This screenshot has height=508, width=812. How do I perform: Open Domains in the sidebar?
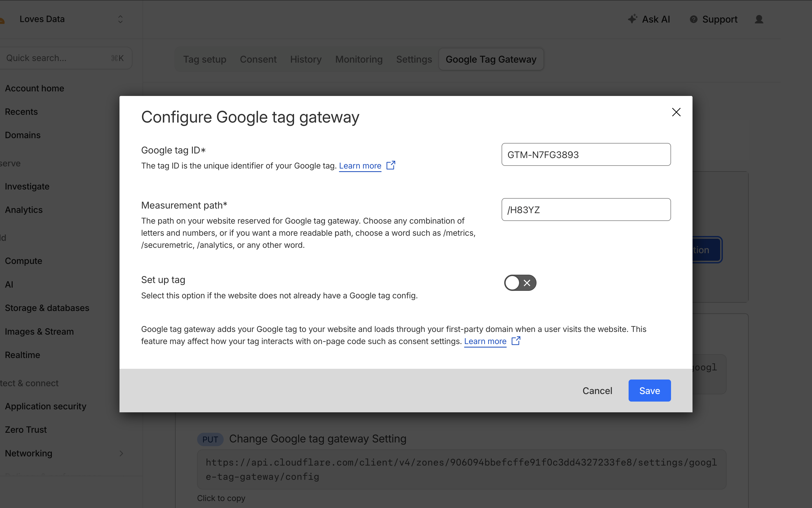click(x=23, y=135)
